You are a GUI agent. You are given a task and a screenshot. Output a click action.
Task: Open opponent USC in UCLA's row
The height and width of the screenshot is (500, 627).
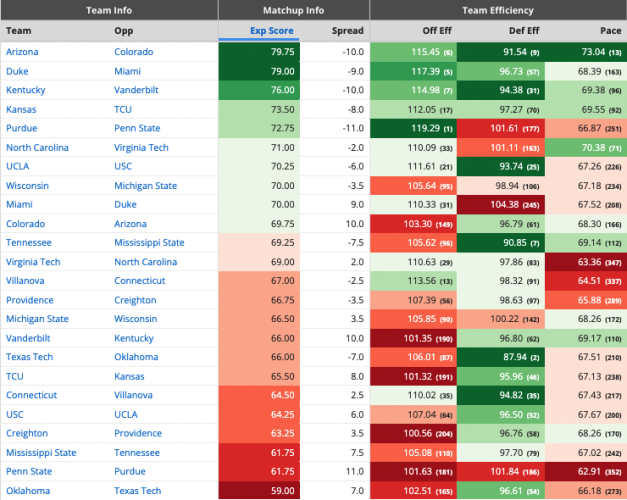pyautogui.click(x=123, y=166)
